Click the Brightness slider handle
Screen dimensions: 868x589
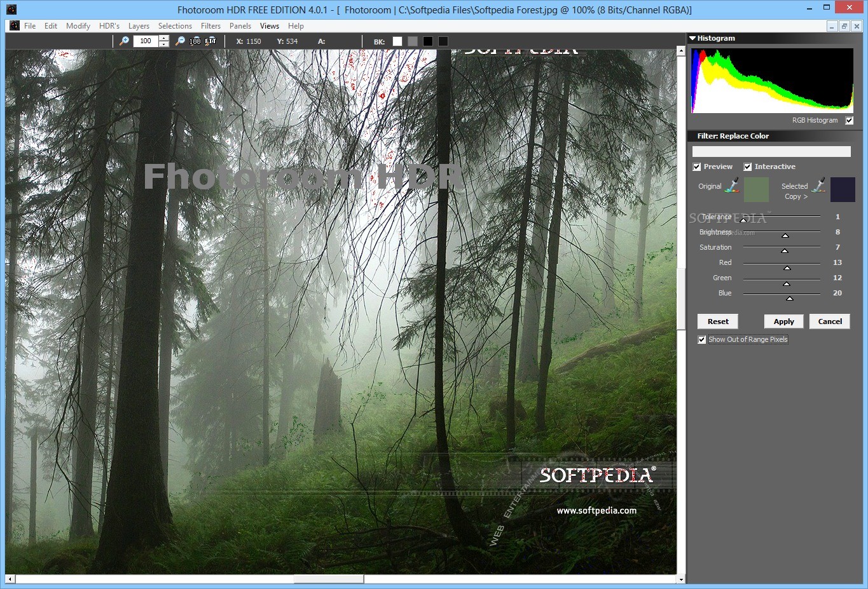click(785, 236)
